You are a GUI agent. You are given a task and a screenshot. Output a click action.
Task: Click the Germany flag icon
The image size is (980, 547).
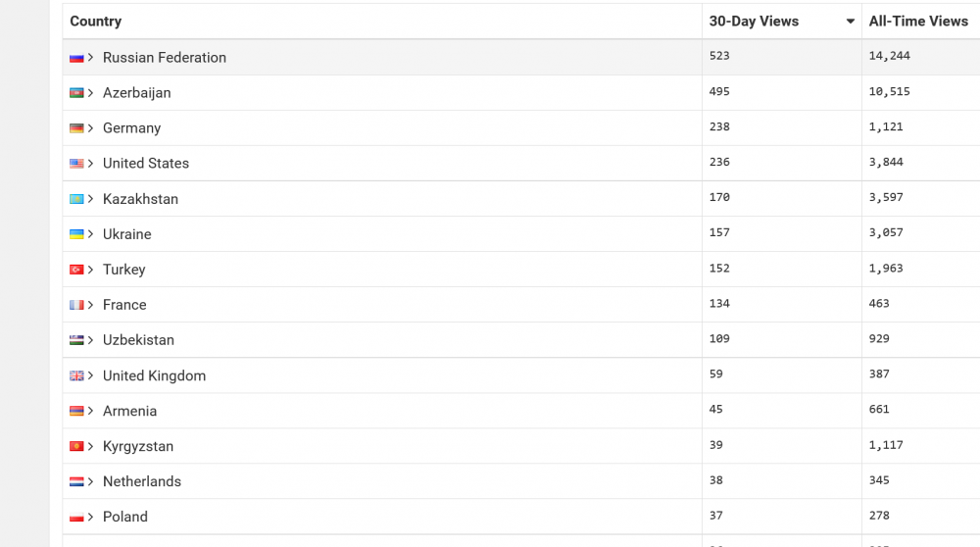tap(76, 128)
